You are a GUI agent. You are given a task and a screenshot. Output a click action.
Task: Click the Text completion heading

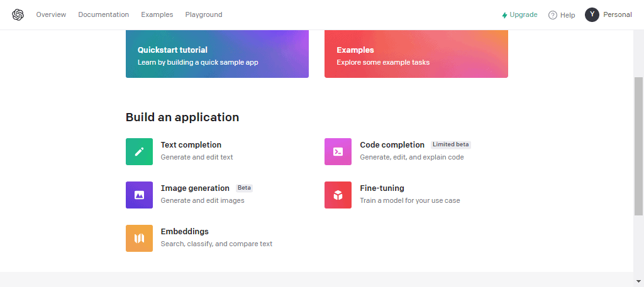[x=191, y=144]
